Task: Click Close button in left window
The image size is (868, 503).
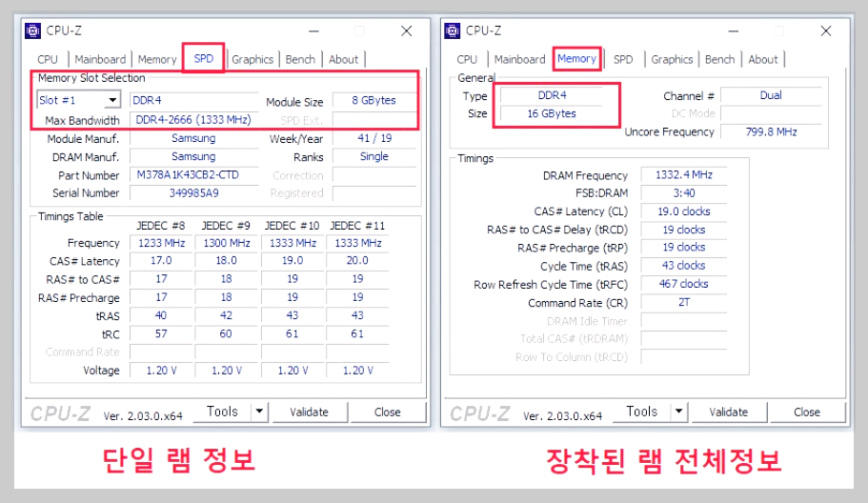Action: [x=388, y=412]
